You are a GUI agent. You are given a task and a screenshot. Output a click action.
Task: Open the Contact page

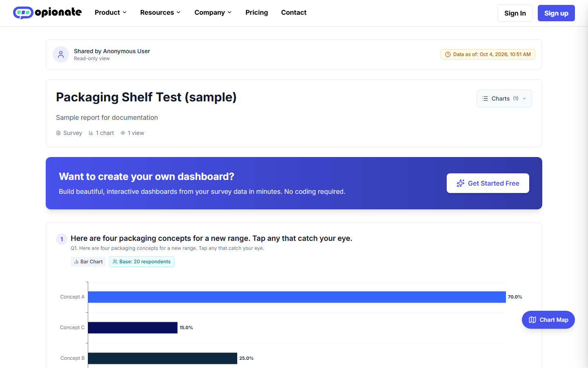294,13
